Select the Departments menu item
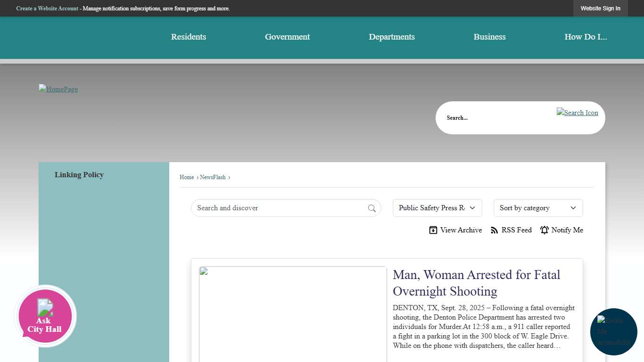This screenshot has width=644, height=362. (x=392, y=37)
